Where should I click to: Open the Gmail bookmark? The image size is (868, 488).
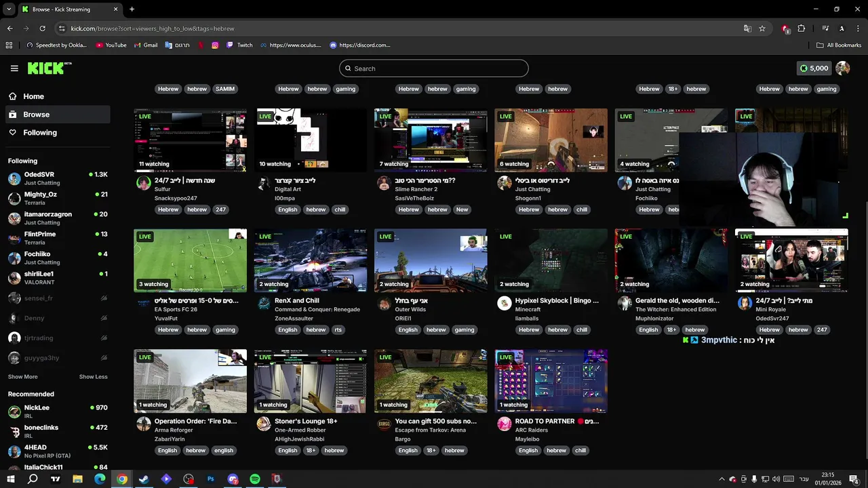(x=146, y=45)
